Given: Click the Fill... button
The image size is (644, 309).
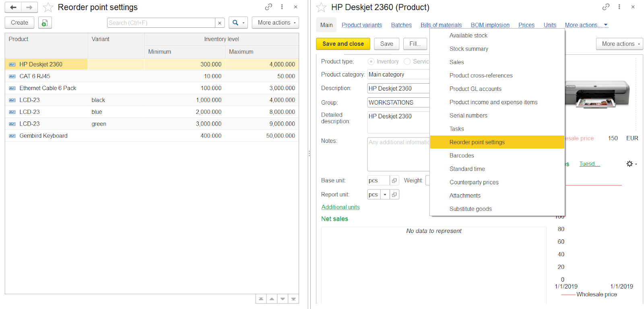Looking at the screenshot, I should pos(415,44).
